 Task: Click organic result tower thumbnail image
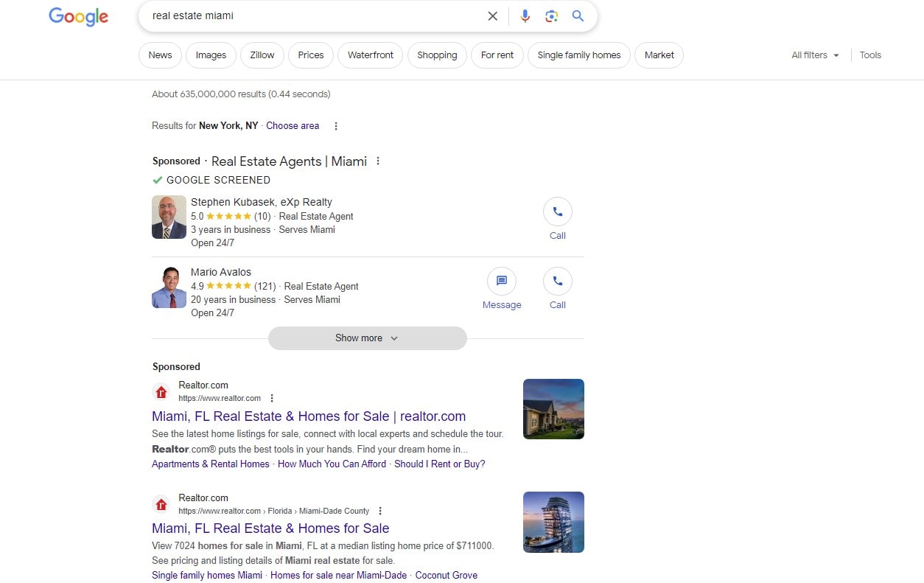click(553, 522)
